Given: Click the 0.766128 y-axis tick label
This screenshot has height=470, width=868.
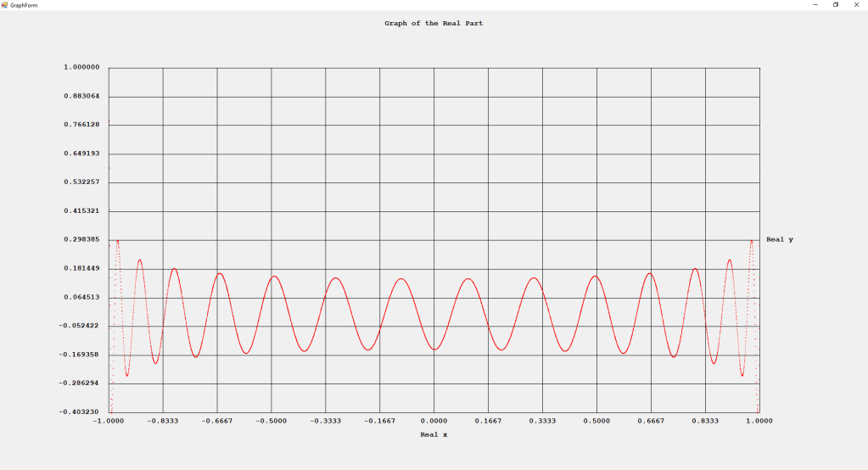Looking at the screenshot, I should coord(81,125).
